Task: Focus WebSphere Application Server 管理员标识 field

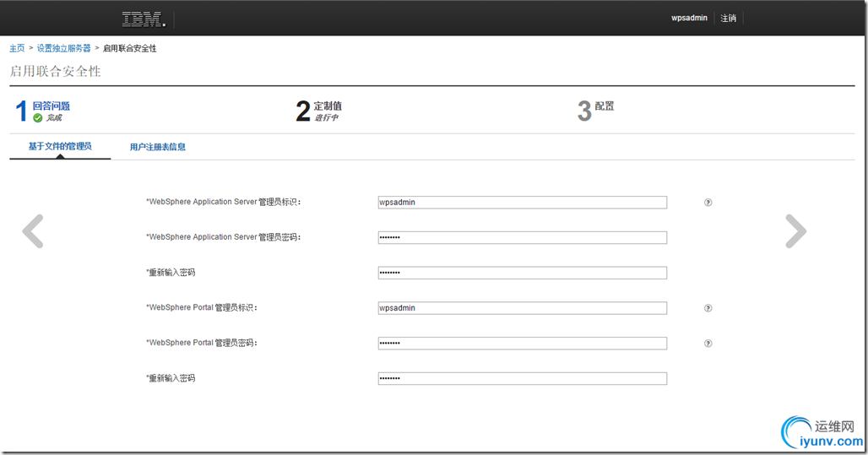Action: [522, 203]
